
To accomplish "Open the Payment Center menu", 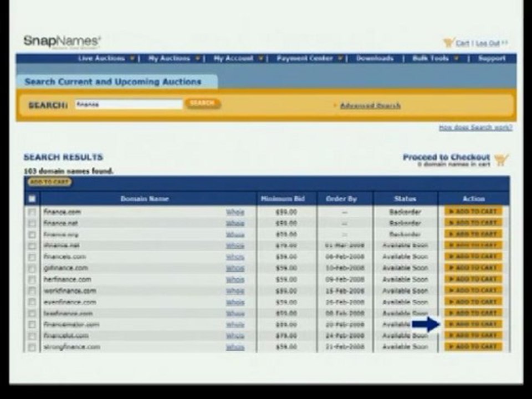I will pos(305,58).
